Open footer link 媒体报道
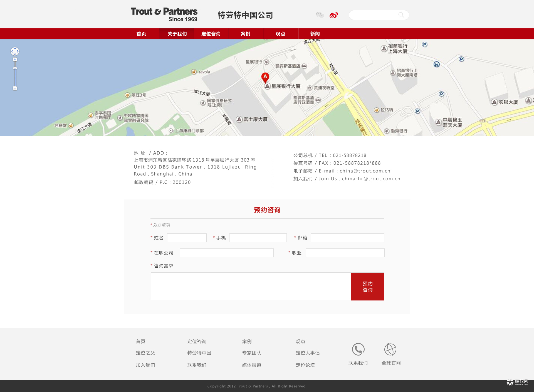 (x=251, y=365)
